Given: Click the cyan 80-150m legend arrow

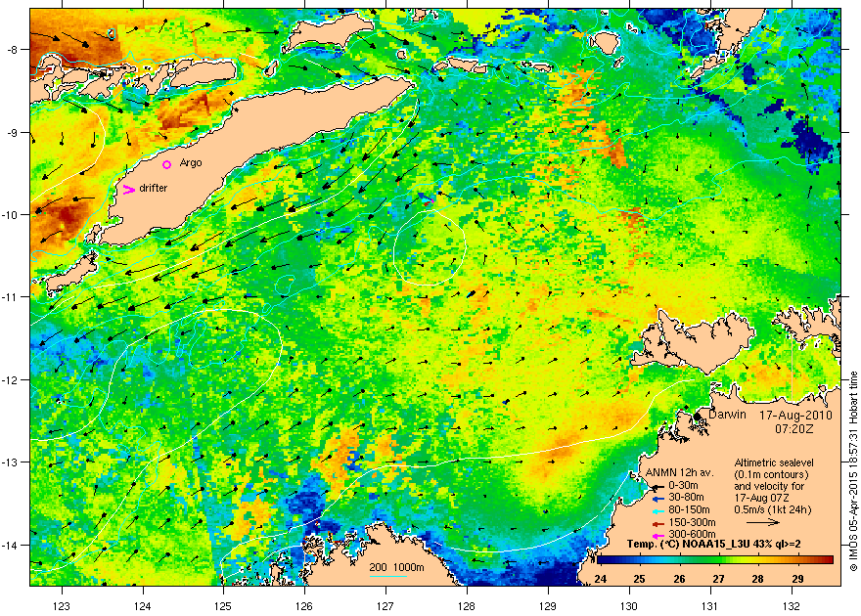Looking at the screenshot, I should coord(657,510).
